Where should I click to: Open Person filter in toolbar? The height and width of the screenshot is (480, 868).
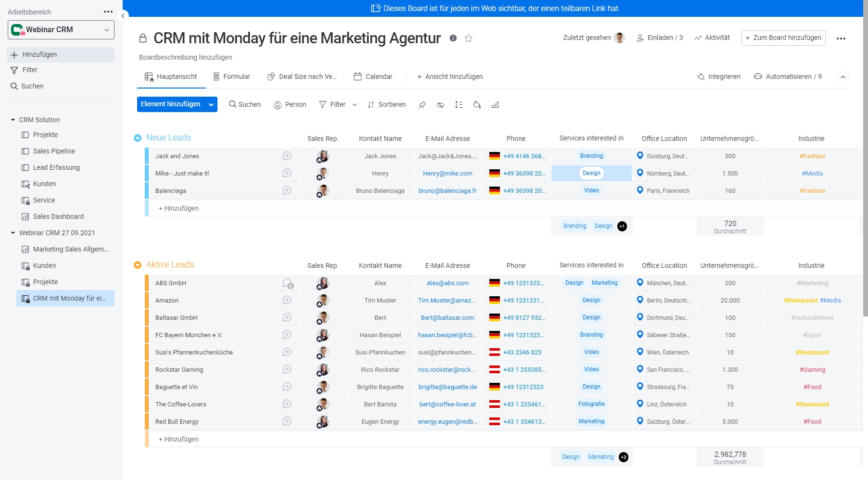coord(290,105)
